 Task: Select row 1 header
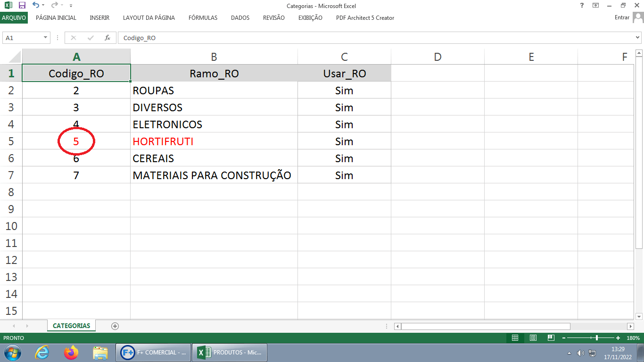(11, 73)
